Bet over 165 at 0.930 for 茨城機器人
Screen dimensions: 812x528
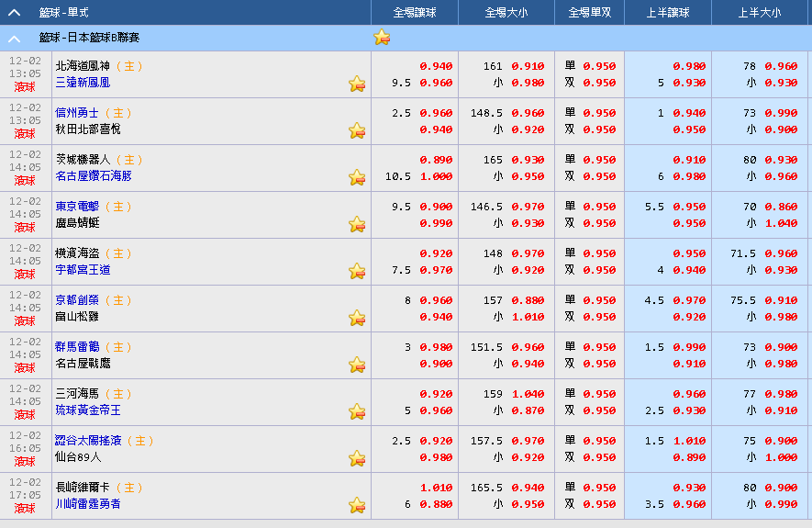coord(528,160)
